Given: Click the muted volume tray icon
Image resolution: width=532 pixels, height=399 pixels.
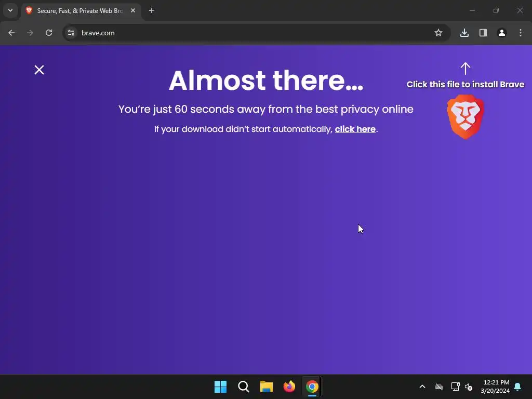Looking at the screenshot, I should [x=469, y=387].
